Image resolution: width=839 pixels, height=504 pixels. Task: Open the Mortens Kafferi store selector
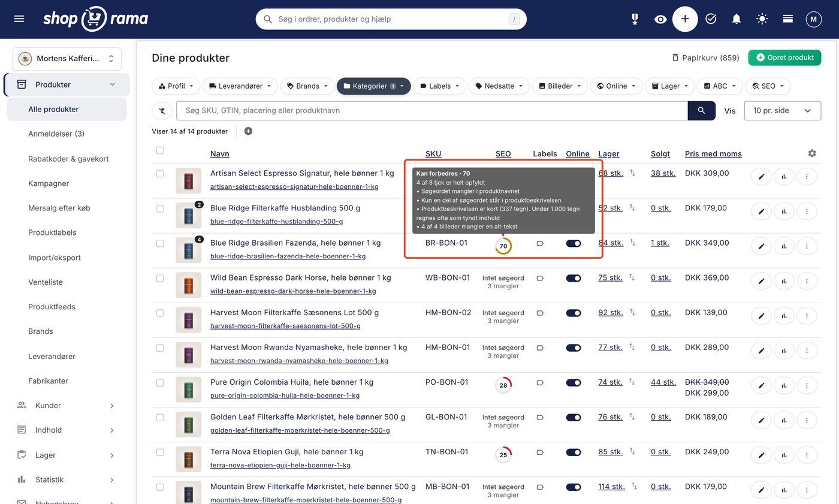point(67,59)
